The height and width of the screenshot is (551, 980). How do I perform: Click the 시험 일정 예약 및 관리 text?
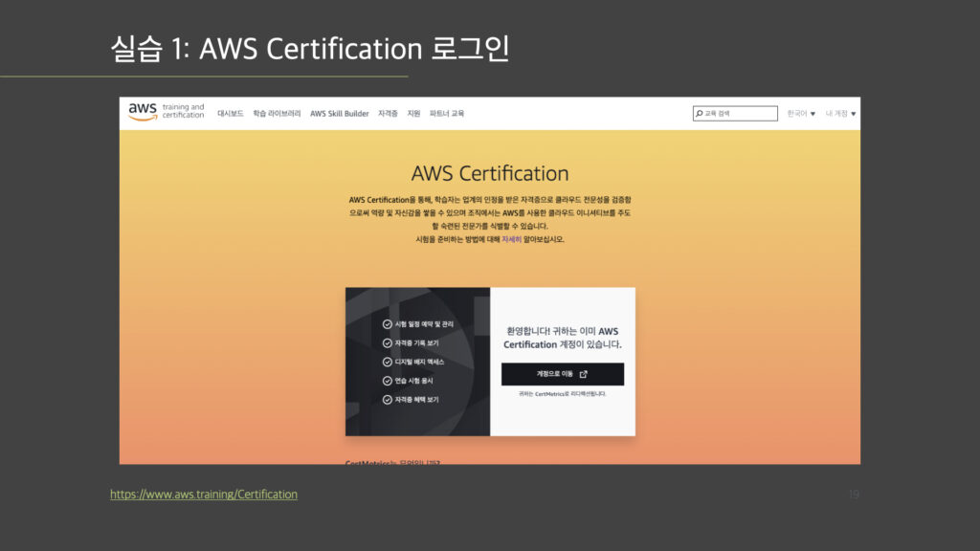click(x=424, y=324)
